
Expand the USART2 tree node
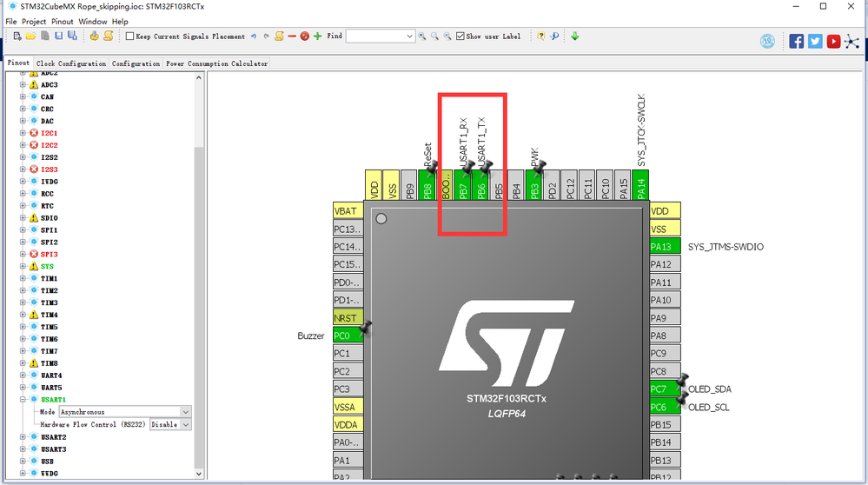[23, 437]
